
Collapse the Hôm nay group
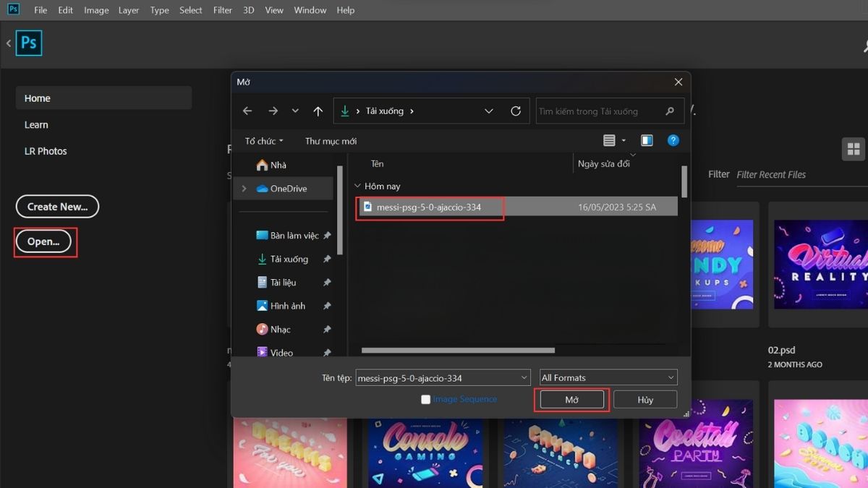click(357, 187)
